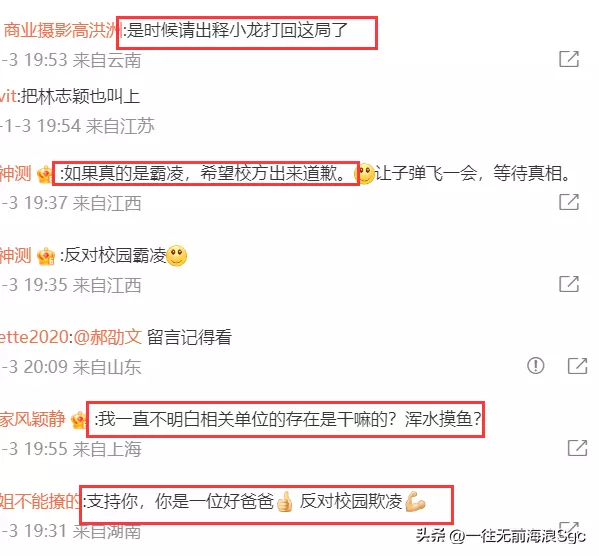Open the 商业摄影高洪洲 username profile
The width and height of the screenshot is (599, 556).
tap(61, 30)
